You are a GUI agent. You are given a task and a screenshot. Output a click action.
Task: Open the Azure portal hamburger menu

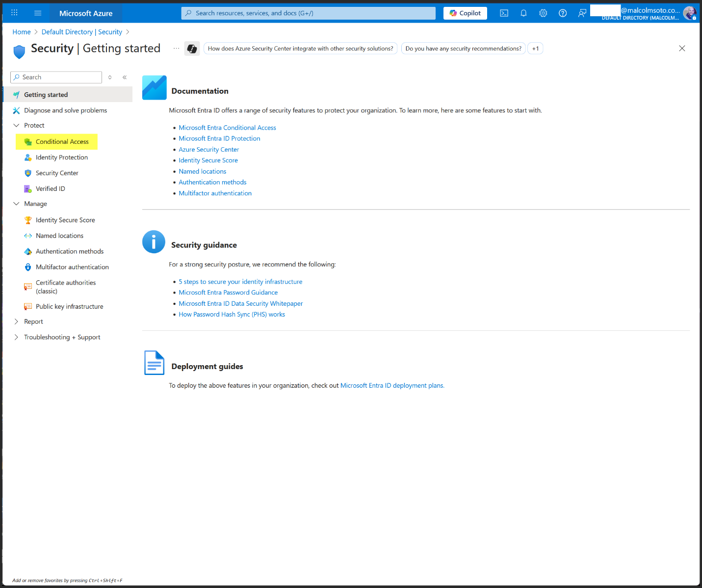pos(38,13)
